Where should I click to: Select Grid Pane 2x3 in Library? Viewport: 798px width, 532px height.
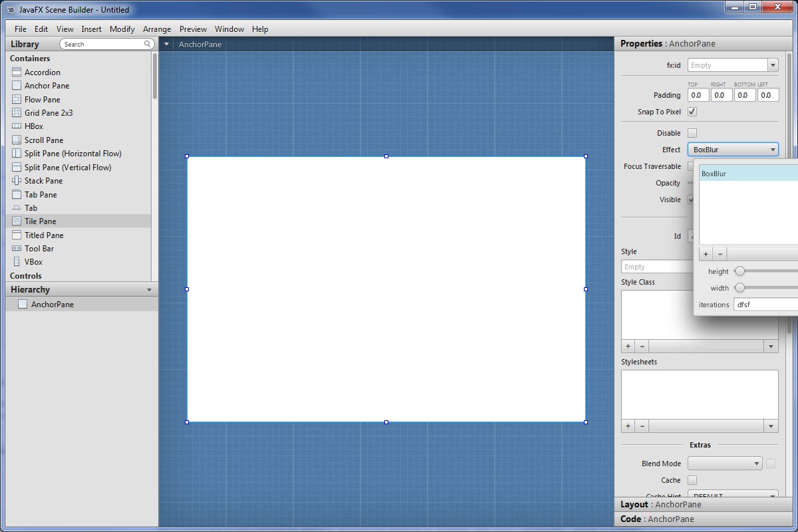coord(49,113)
